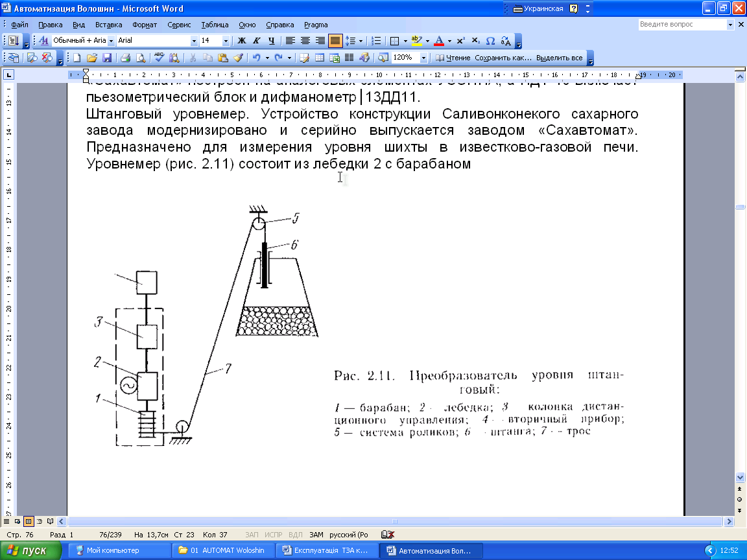The height and width of the screenshot is (560, 747).
Task: Open font color dropdown arrow
Action: click(x=449, y=41)
